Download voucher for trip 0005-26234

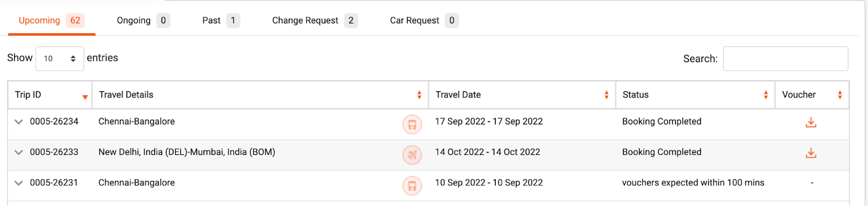pos(811,122)
